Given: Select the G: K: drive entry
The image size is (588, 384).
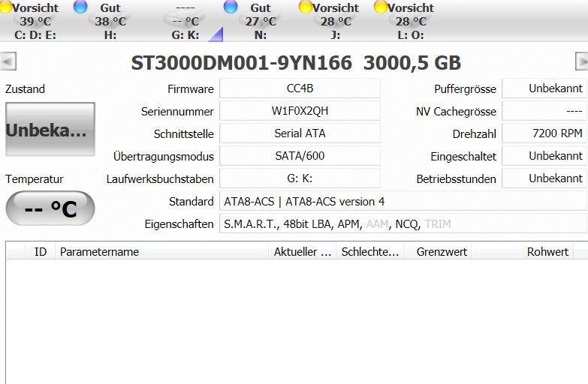Looking at the screenshot, I should [185, 21].
